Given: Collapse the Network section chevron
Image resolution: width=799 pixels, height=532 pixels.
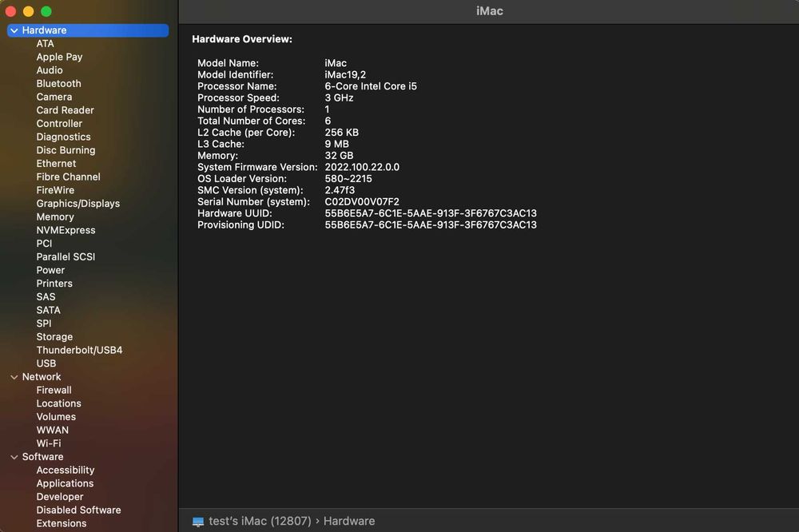Looking at the screenshot, I should [x=14, y=377].
